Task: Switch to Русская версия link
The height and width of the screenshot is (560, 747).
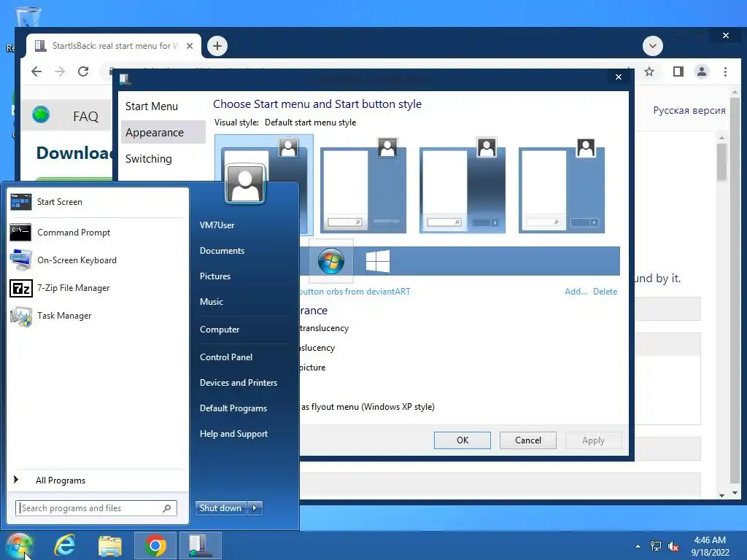Action: (689, 111)
